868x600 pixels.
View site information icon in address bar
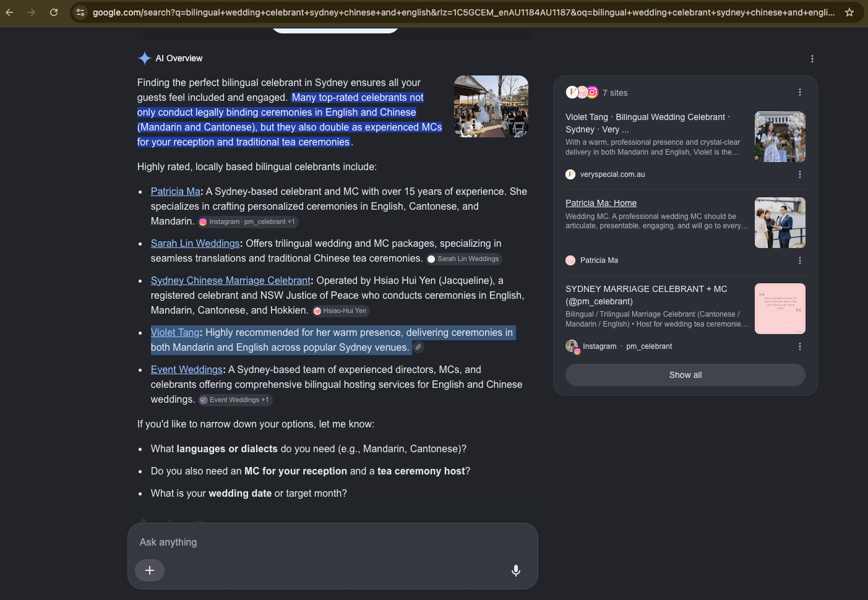click(x=80, y=12)
